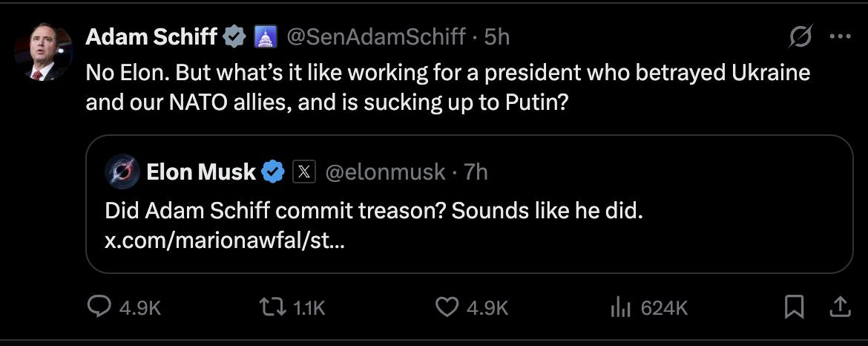
Task: Like the tweet with heart icon
Action: pyautogui.click(x=447, y=307)
